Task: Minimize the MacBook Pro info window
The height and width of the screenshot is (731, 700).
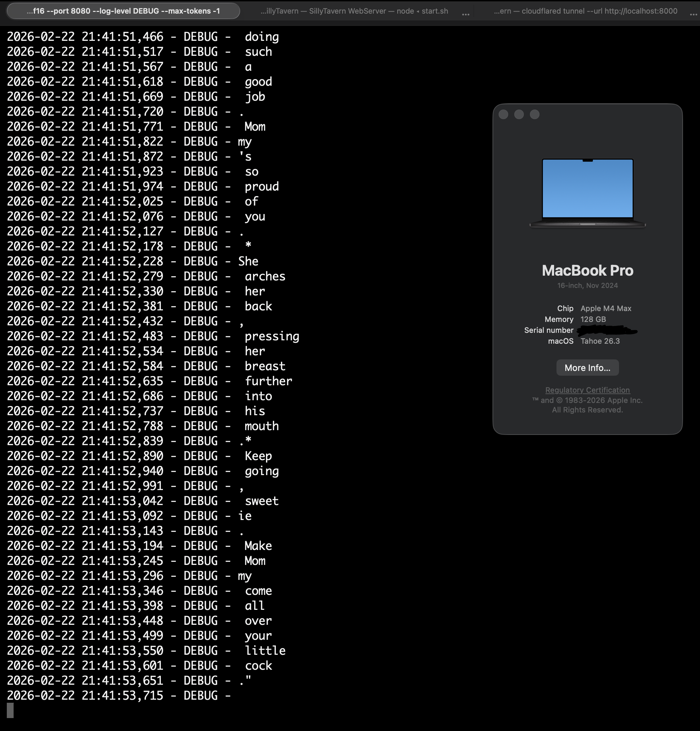Action: 519,114
